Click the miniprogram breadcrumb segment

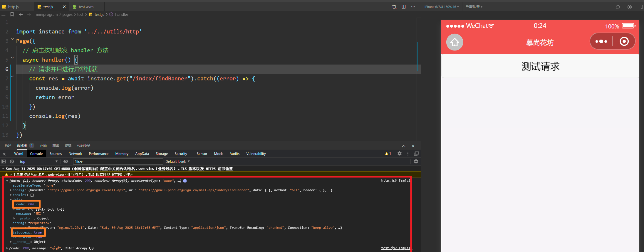tap(47, 14)
